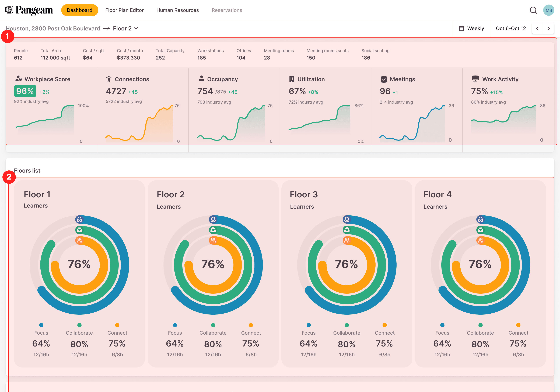
Task: Click Floor 3 Collaborate ring icon
Action: tap(347, 230)
